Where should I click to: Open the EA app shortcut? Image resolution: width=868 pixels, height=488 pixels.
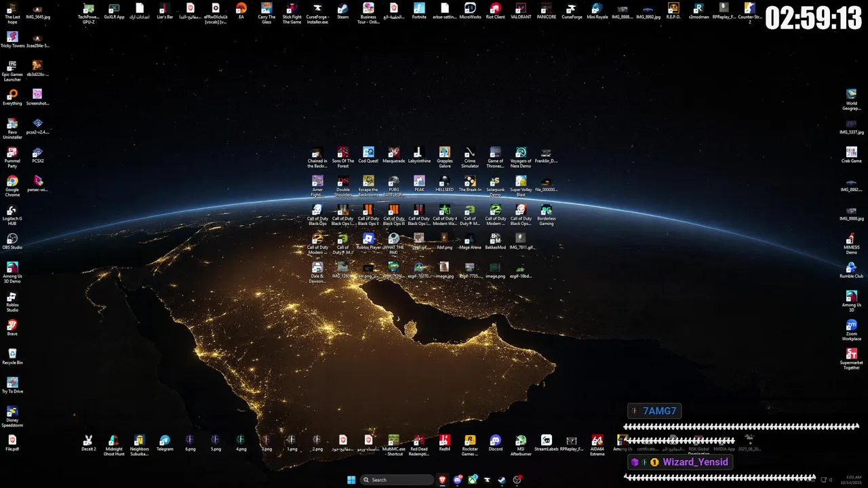click(x=241, y=11)
